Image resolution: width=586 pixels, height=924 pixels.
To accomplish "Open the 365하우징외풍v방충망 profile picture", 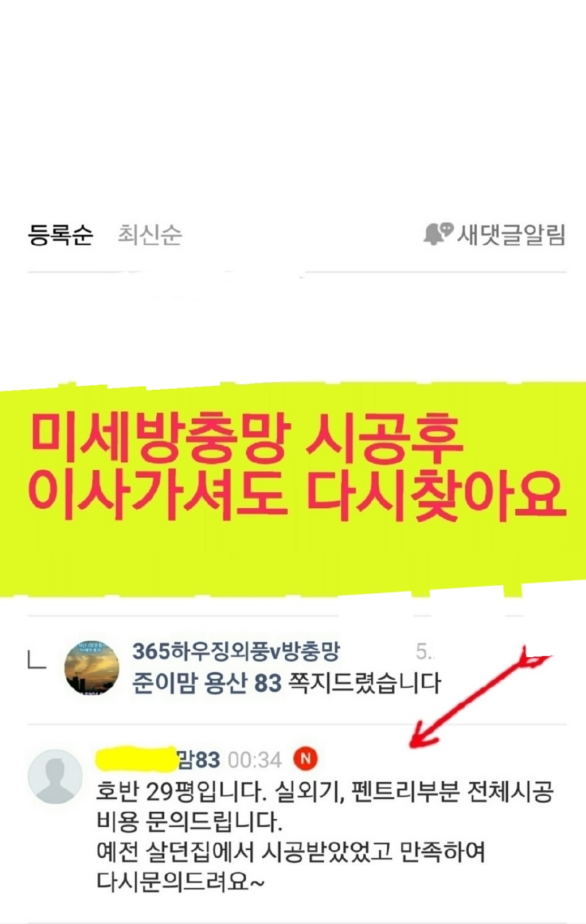I will click(x=92, y=668).
